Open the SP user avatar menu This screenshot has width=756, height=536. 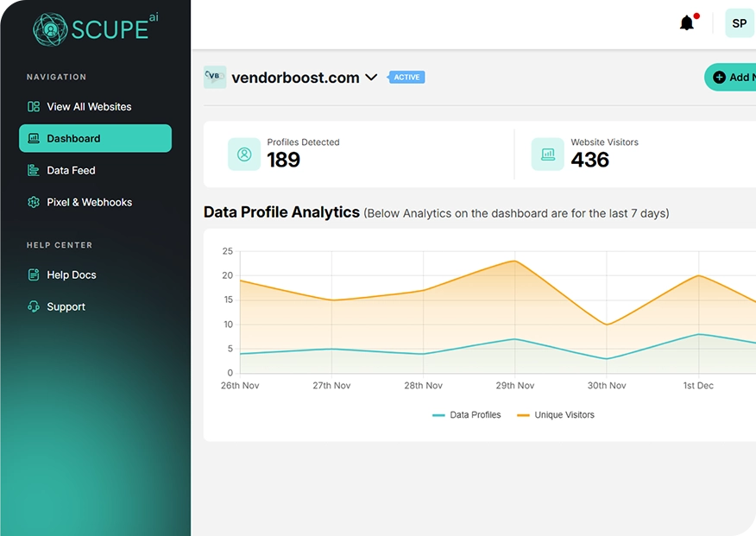tap(739, 23)
